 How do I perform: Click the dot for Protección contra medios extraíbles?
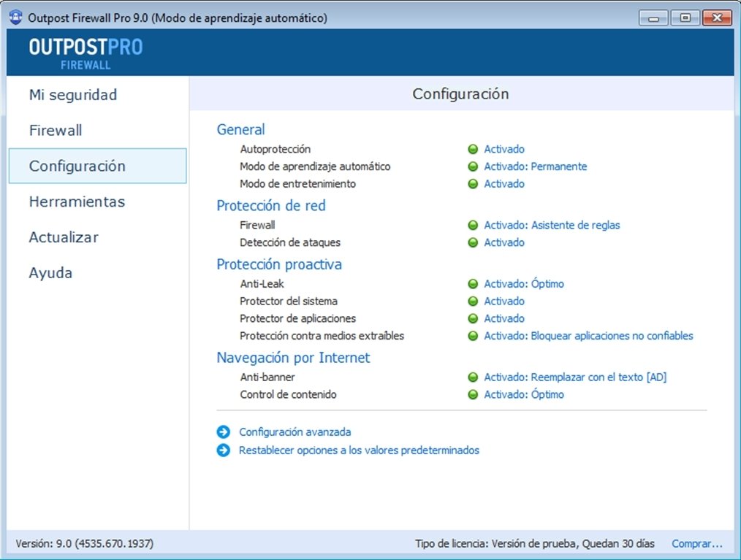473,336
